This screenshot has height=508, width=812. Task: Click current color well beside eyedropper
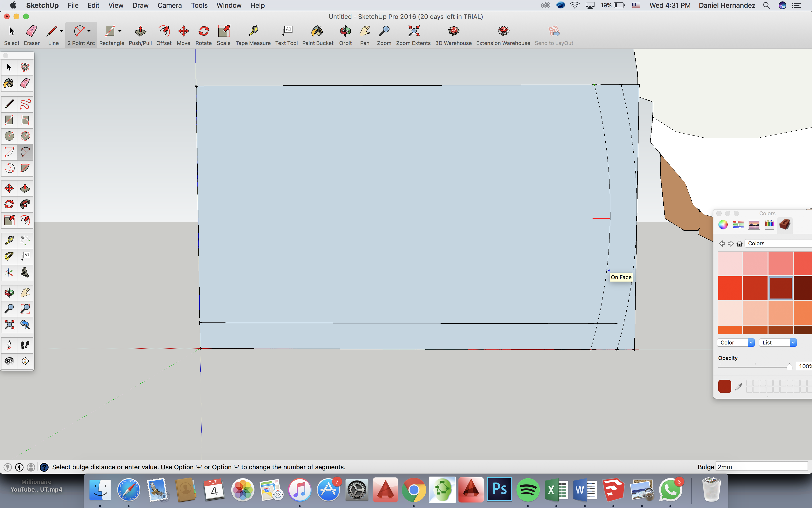coord(725,386)
